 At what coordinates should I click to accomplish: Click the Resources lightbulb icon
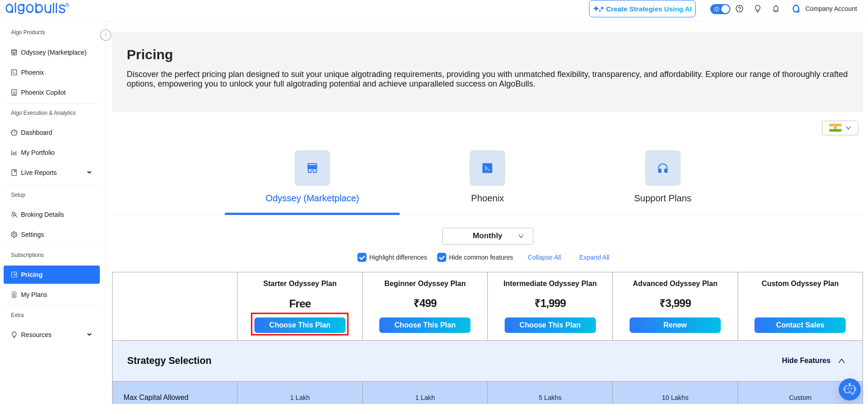14,335
